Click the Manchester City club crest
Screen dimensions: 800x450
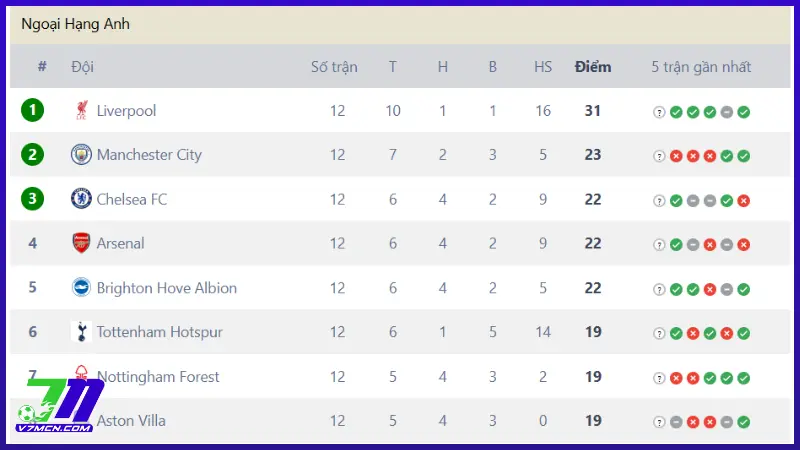(x=81, y=155)
